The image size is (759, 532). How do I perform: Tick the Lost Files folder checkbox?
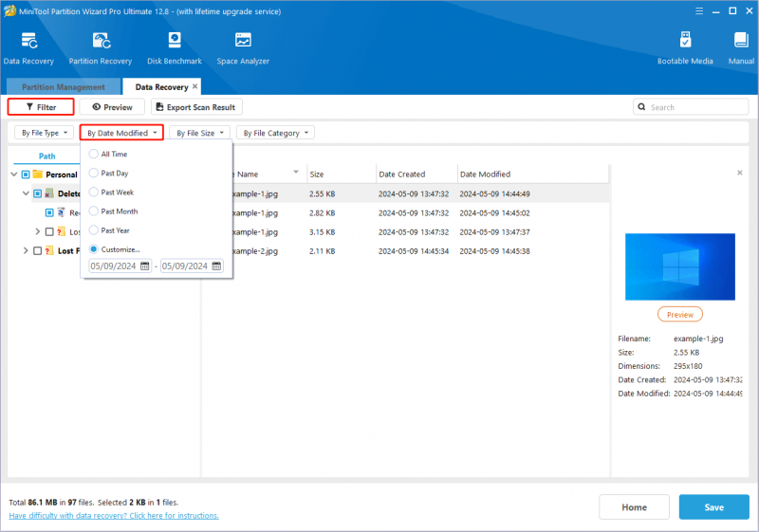point(37,250)
